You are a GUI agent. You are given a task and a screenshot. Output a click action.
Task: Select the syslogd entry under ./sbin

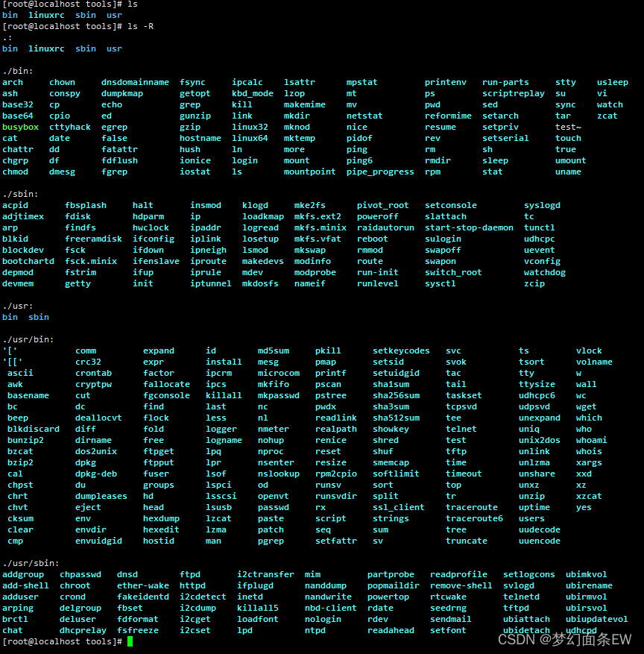point(541,204)
